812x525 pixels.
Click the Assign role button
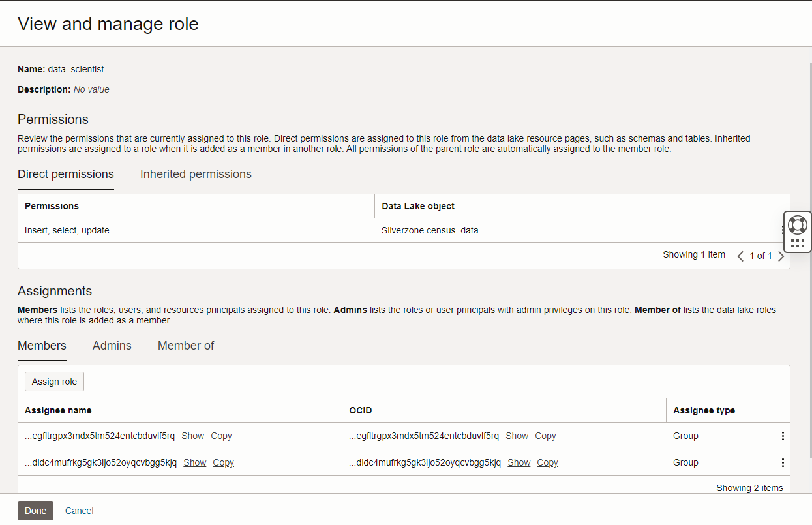[x=54, y=382]
